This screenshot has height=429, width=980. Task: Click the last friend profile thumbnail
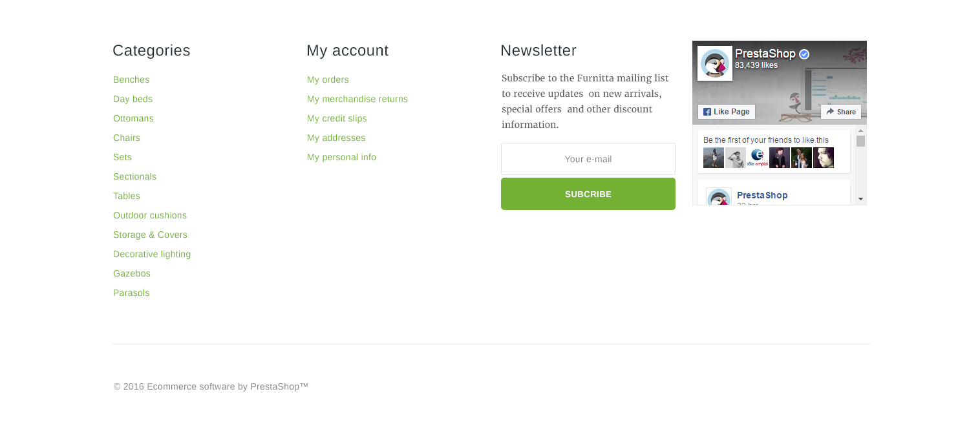click(x=824, y=158)
